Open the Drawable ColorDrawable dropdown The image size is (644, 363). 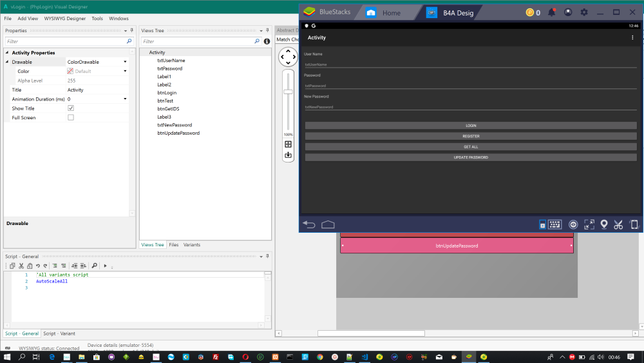(x=126, y=62)
